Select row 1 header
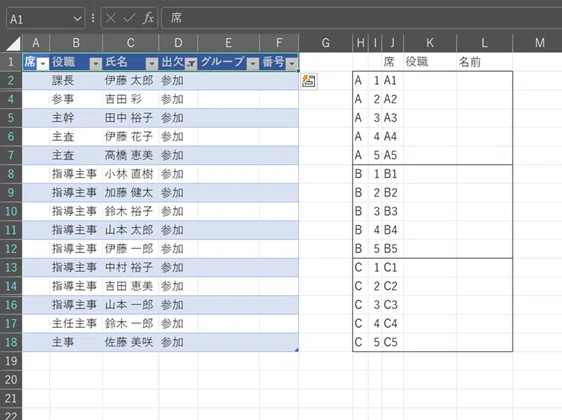The height and width of the screenshot is (420, 562). tap(11, 62)
